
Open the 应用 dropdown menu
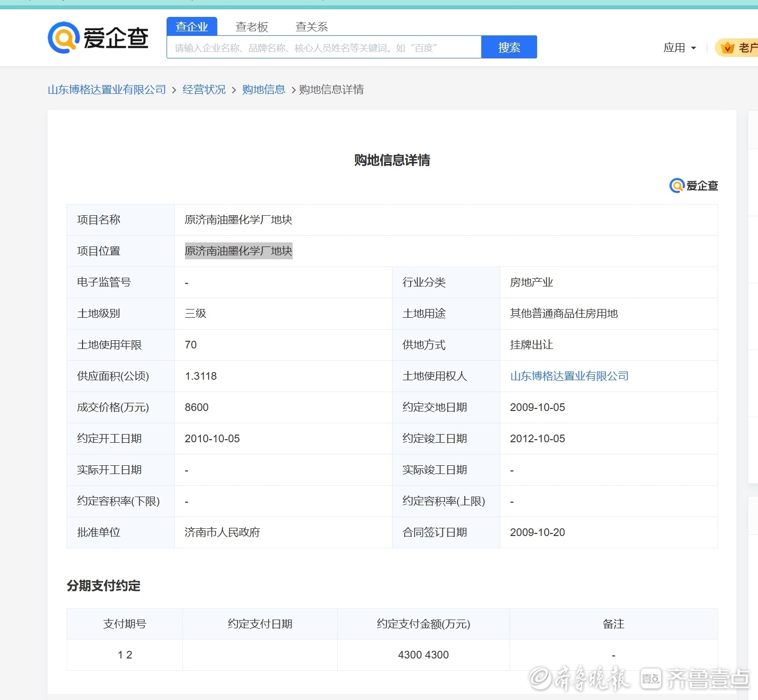pos(680,48)
